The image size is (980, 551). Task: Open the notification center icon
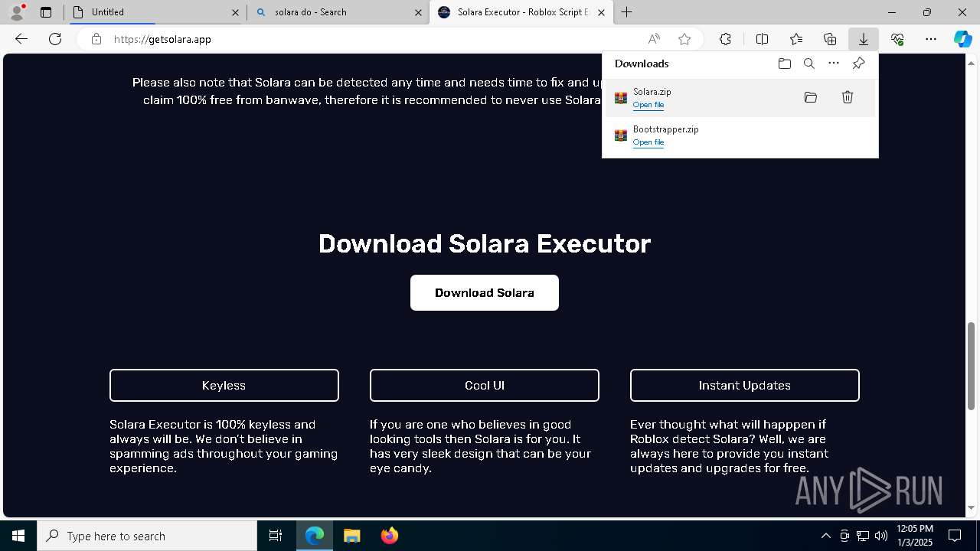click(955, 536)
